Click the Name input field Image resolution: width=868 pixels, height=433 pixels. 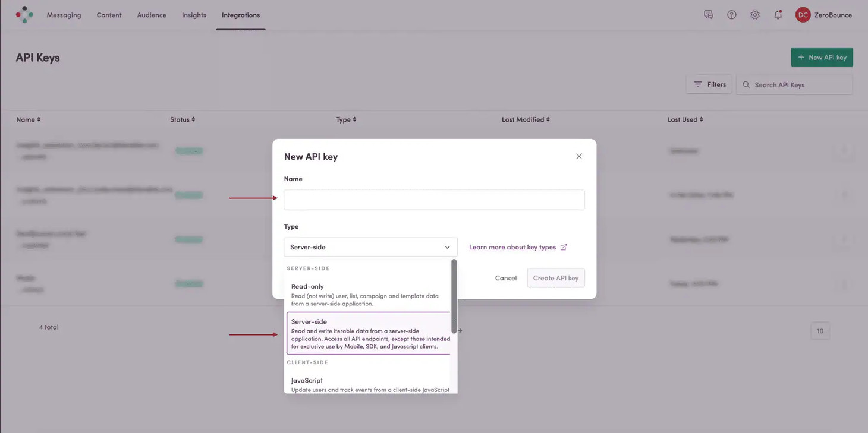coord(434,200)
